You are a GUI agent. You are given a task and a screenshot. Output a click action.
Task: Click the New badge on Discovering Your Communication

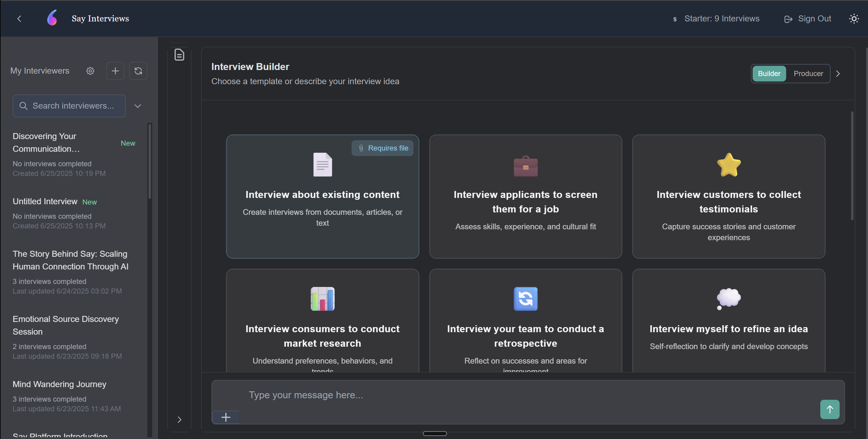[x=128, y=143]
